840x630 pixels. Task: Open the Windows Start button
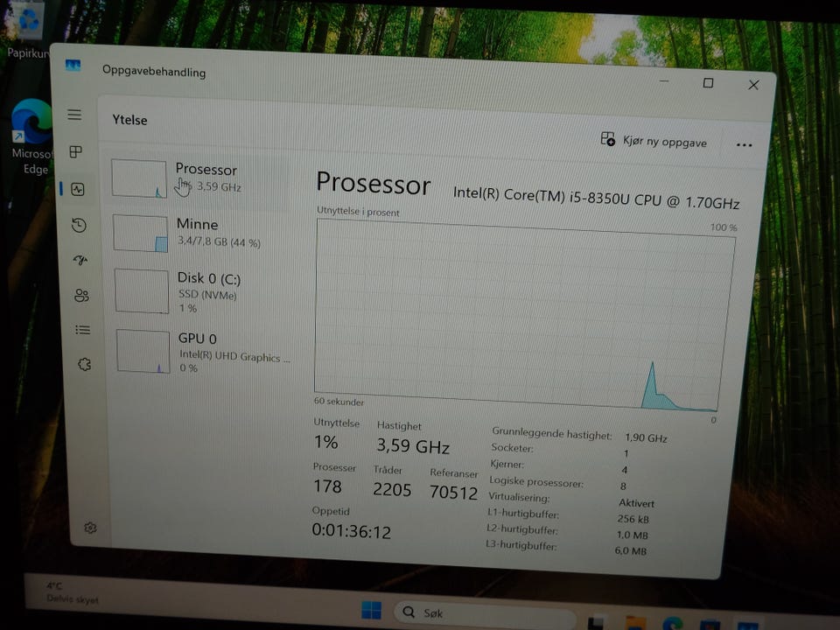tap(371, 610)
